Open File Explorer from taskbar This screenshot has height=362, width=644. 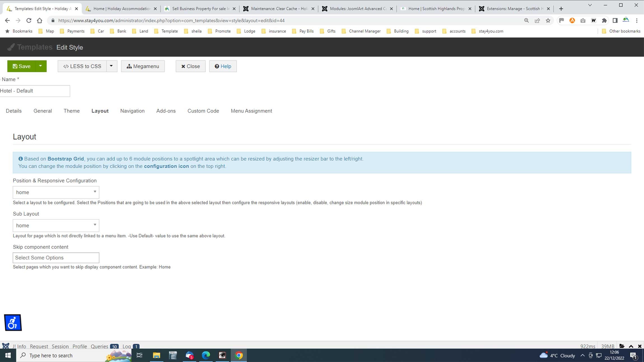[x=156, y=355]
